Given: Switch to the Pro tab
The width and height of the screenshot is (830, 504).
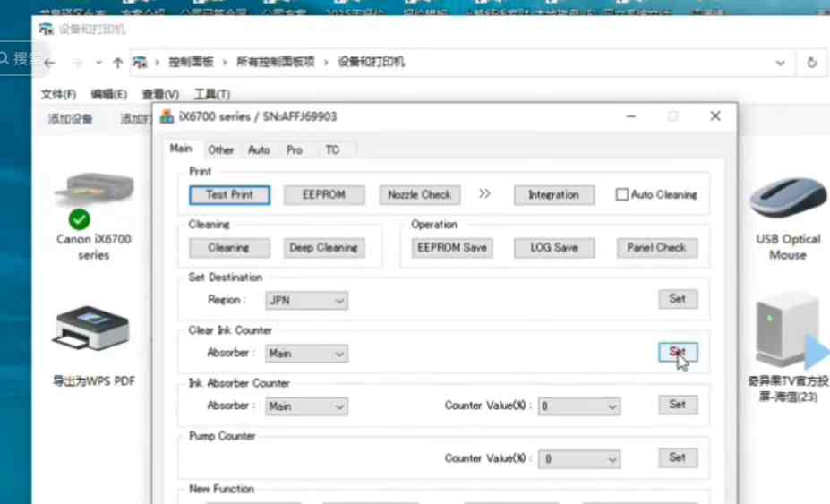Looking at the screenshot, I should (x=295, y=149).
